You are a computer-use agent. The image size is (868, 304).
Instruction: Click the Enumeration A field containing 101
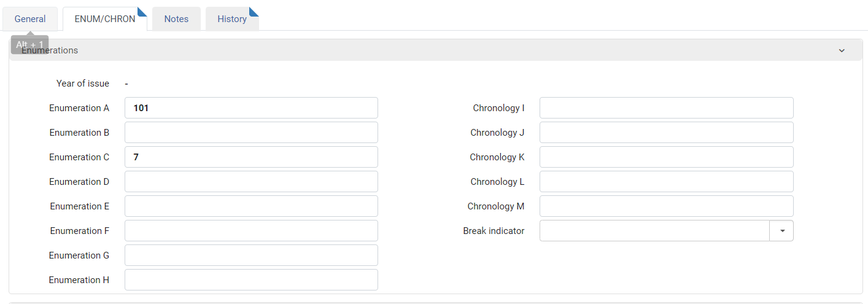(251, 108)
